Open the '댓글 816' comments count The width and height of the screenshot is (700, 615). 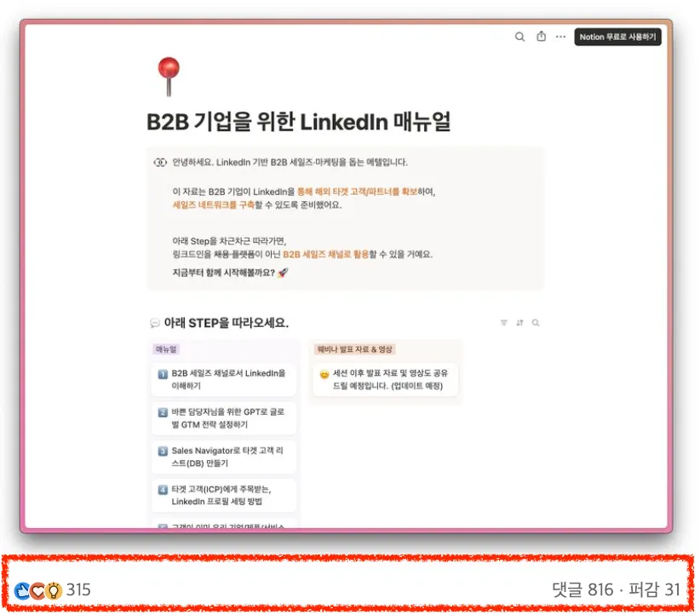click(582, 589)
